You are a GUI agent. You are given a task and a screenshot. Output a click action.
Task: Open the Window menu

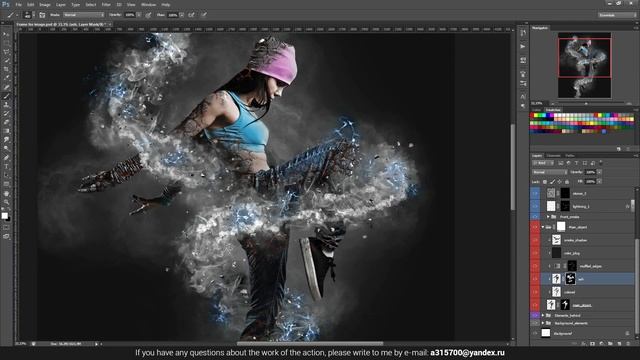tap(148, 4)
